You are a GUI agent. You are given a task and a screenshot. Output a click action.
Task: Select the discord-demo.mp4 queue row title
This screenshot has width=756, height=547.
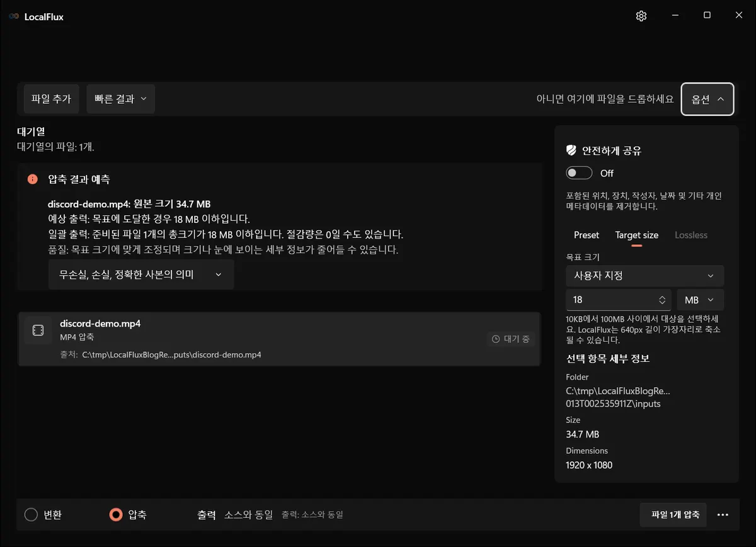100,324
